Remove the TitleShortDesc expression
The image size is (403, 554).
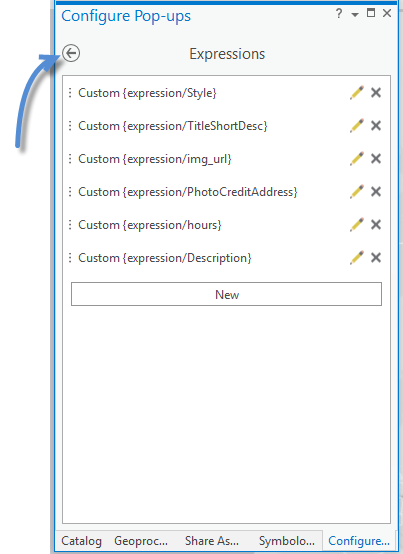(x=376, y=126)
